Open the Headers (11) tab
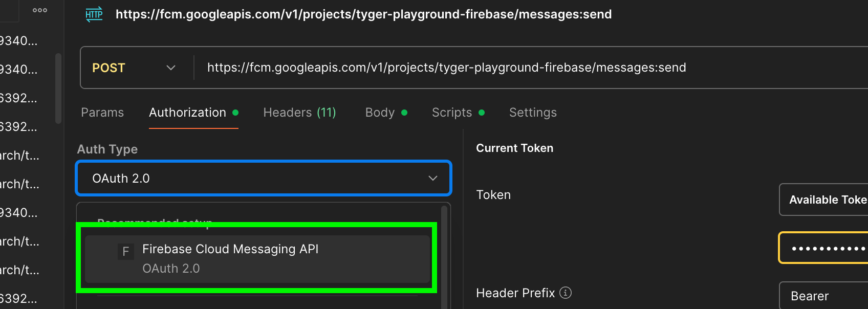 coord(299,113)
